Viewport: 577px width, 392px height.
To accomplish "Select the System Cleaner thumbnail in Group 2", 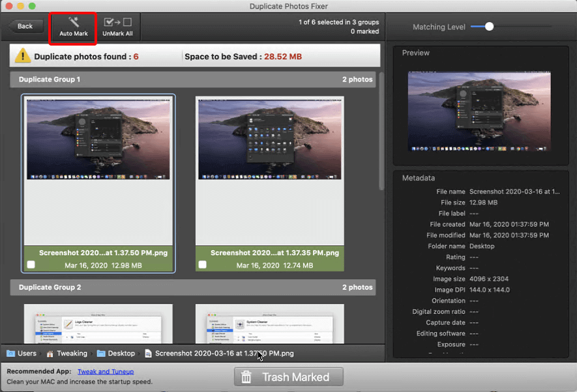I will click(x=270, y=324).
